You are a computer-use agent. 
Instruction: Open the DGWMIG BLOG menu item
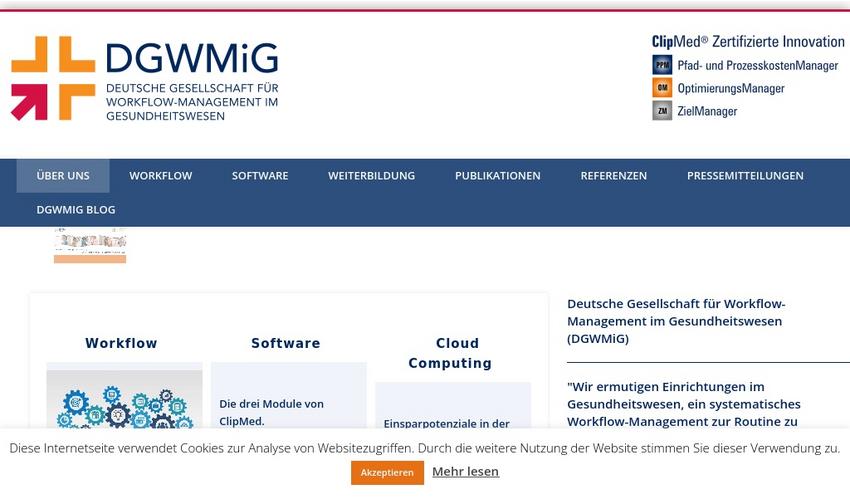coord(76,210)
